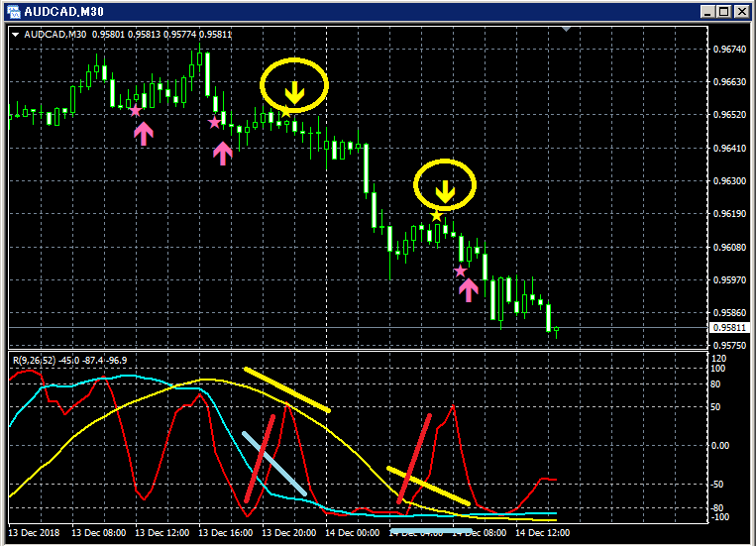The image size is (756, 546).
Task: Click the -80 level on the indicator scale
Action: pos(718,508)
